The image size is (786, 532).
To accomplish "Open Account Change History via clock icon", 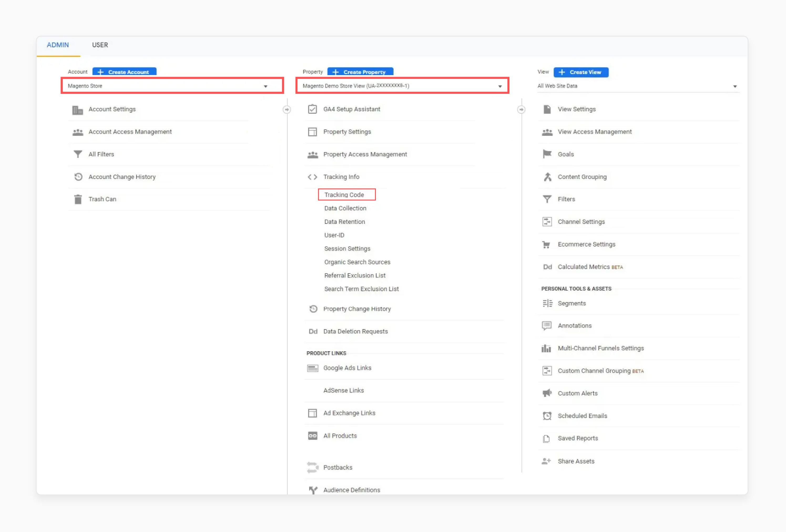I will coord(78,177).
